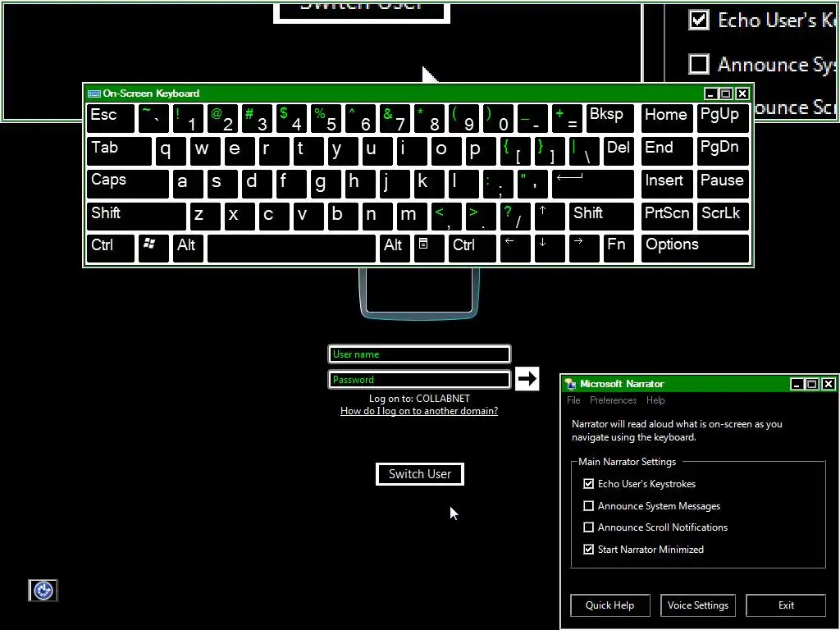840x630 pixels.
Task: Close the On-Screen Keyboard window
Action: (x=742, y=94)
